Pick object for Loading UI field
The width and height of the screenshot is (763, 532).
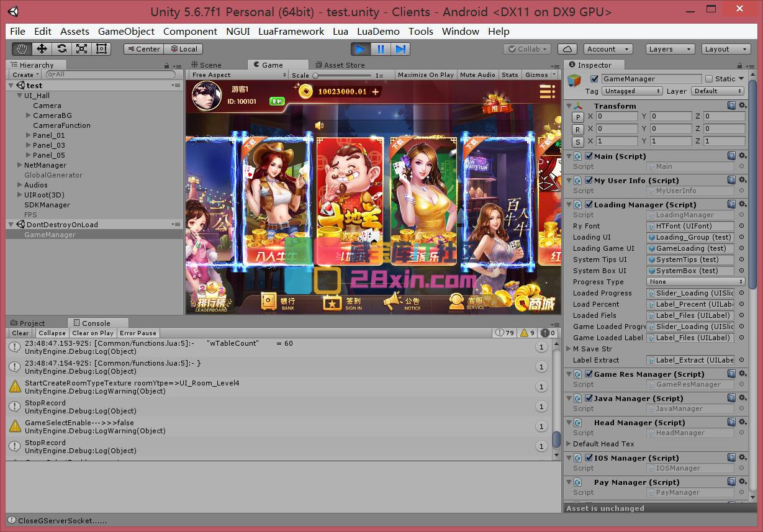741,238
